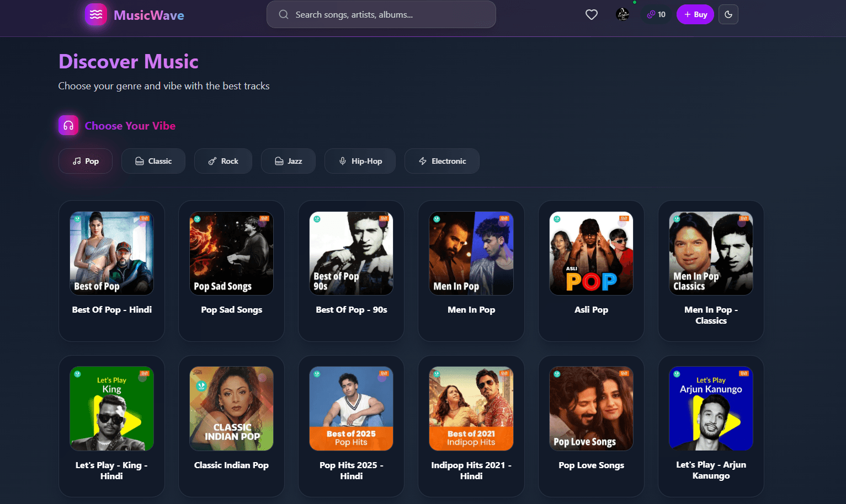Open the Indipop Hits 2021 cover
This screenshot has height=504, width=846.
[471, 409]
